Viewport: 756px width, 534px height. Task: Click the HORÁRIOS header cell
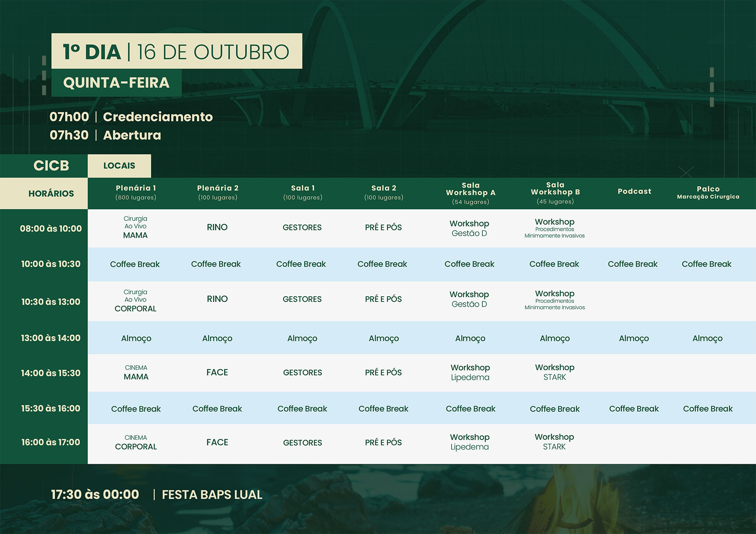pos(51,194)
